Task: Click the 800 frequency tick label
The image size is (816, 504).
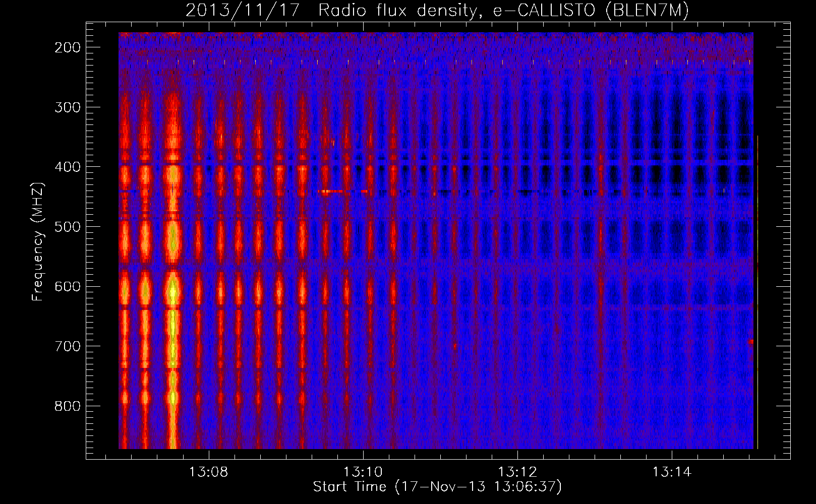Action: coord(67,406)
